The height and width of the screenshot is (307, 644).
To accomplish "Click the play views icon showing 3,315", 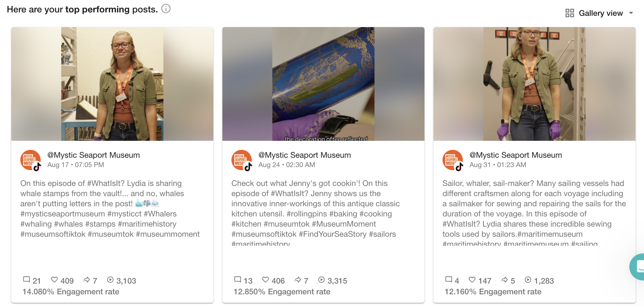I will [x=321, y=280].
